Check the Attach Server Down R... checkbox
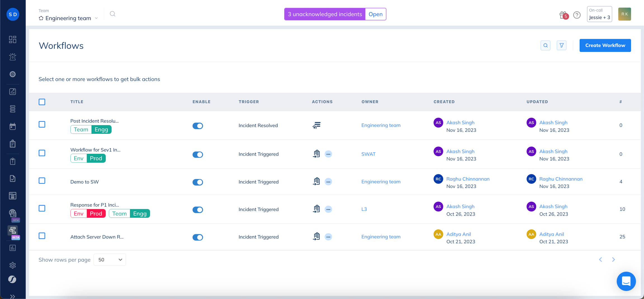The width and height of the screenshot is (644, 299). 42,236
